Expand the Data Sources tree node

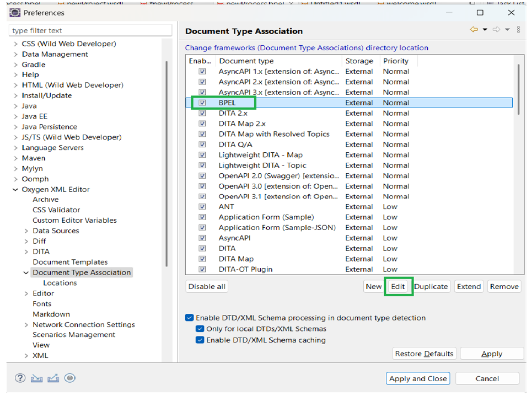point(26,231)
